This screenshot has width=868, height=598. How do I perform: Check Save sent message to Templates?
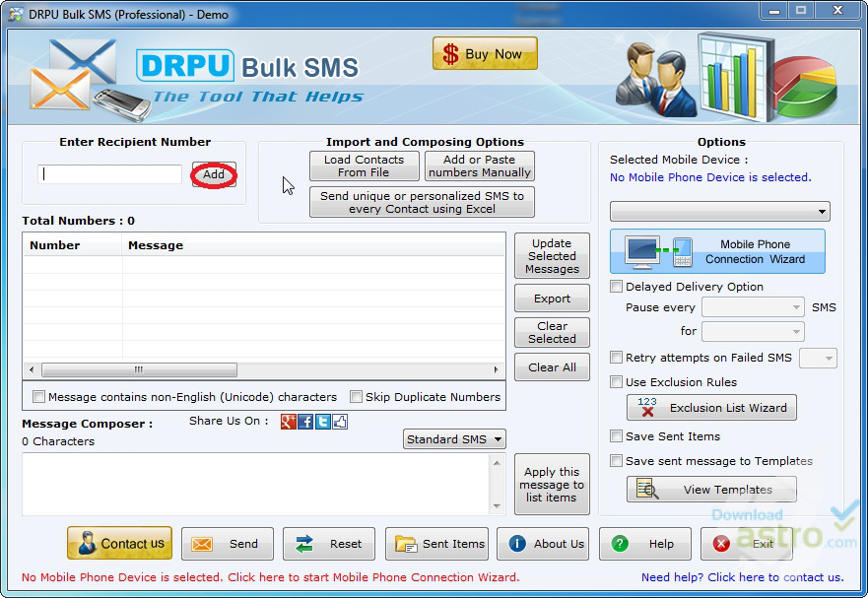point(616,460)
